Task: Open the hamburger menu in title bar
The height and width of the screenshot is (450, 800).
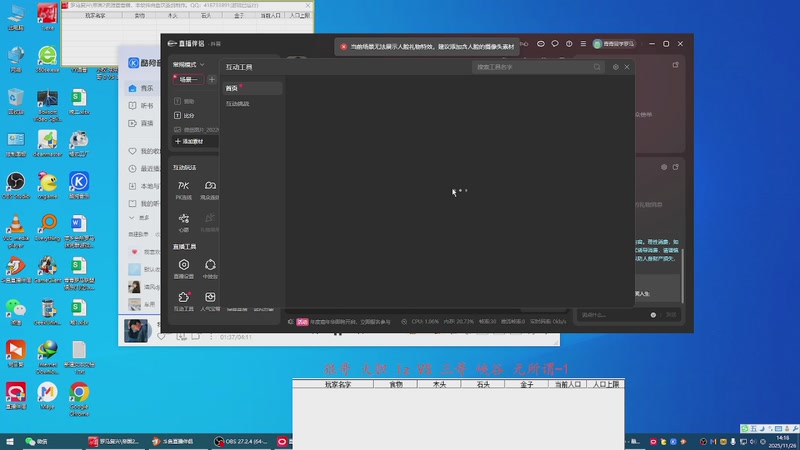Action: (x=583, y=44)
